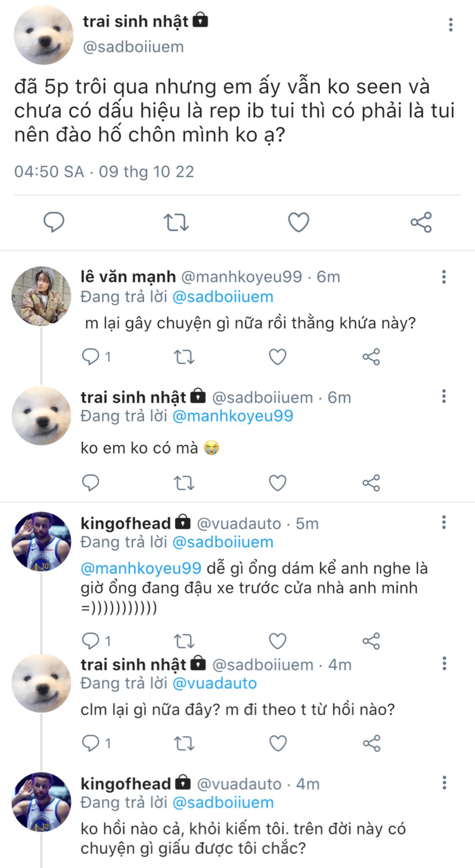Share the main tweet by sadboiiuem
Image resolution: width=475 pixels, height=868 pixels.
click(421, 222)
